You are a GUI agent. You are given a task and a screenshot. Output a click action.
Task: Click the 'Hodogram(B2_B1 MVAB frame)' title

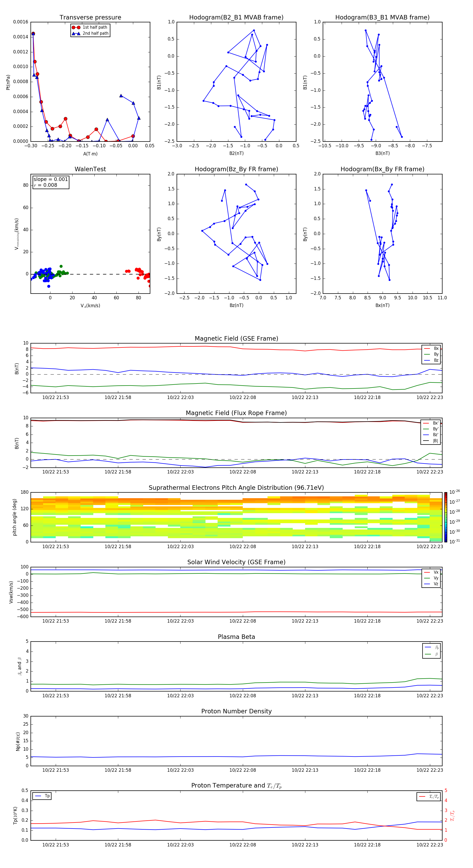coord(236,18)
